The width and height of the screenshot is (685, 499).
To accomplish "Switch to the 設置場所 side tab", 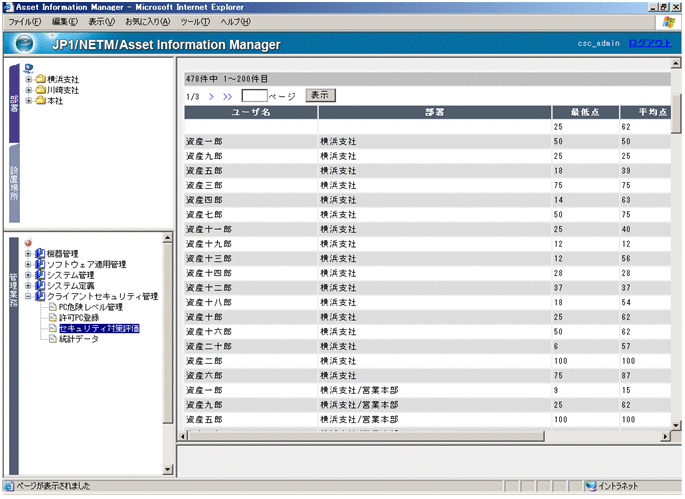I will [x=14, y=183].
